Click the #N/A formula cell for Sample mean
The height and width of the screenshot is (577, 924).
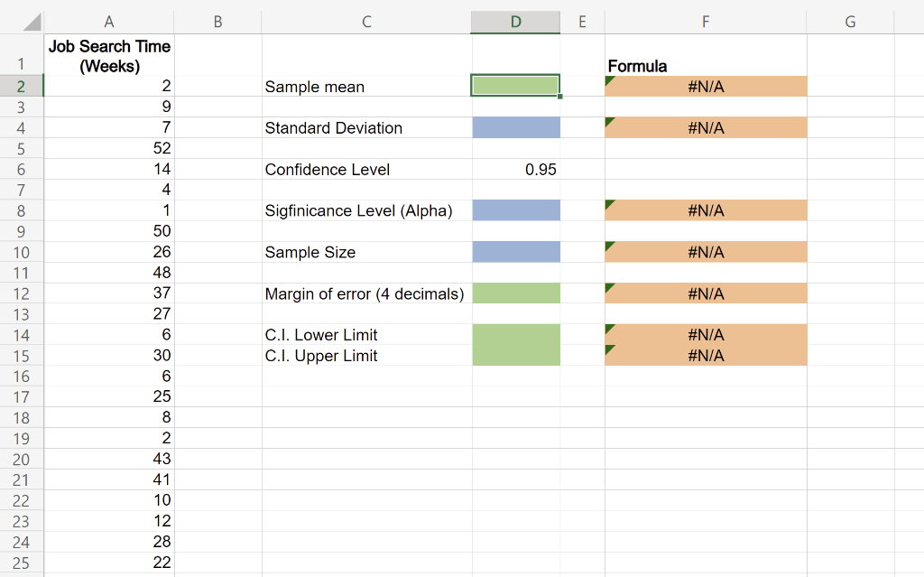click(706, 86)
